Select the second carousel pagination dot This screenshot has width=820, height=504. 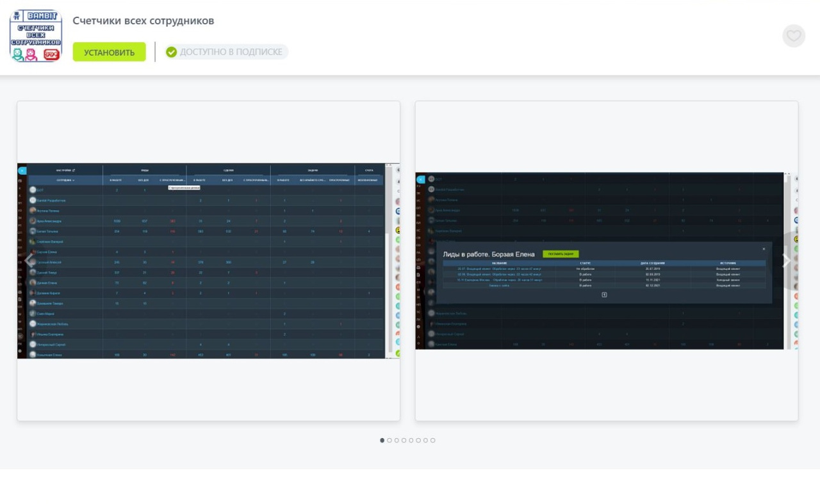click(389, 441)
